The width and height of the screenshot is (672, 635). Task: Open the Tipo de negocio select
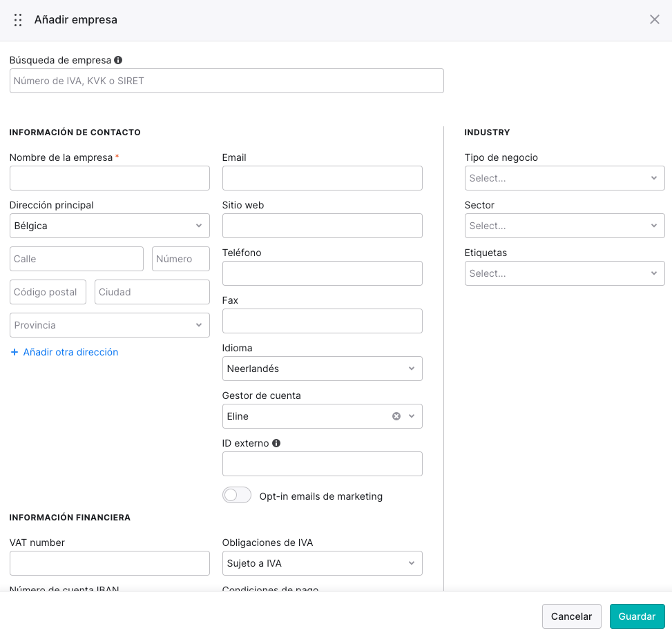[x=564, y=178]
